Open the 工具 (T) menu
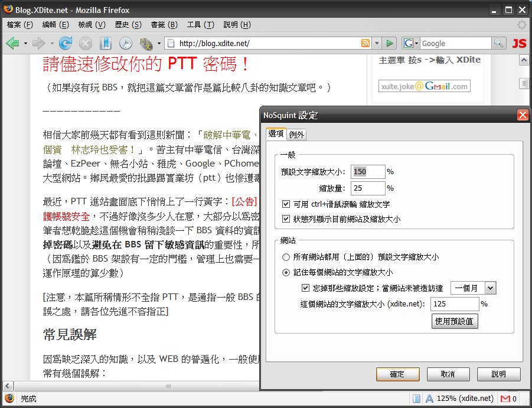Viewport: 532px width, 408px height. tap(200, 24)
